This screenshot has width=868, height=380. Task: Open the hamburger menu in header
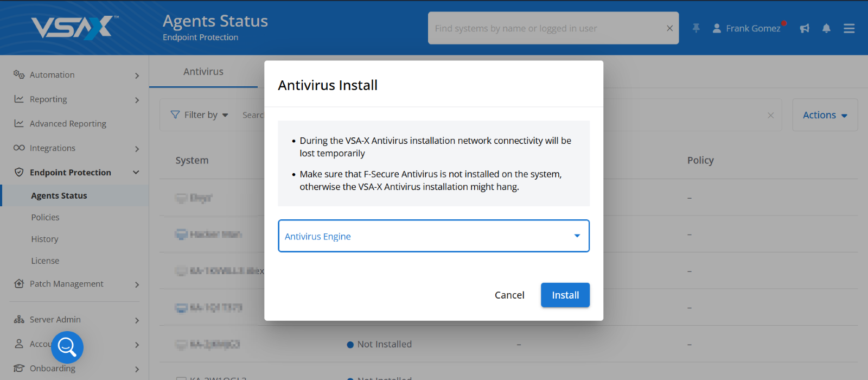pos(849,28)
